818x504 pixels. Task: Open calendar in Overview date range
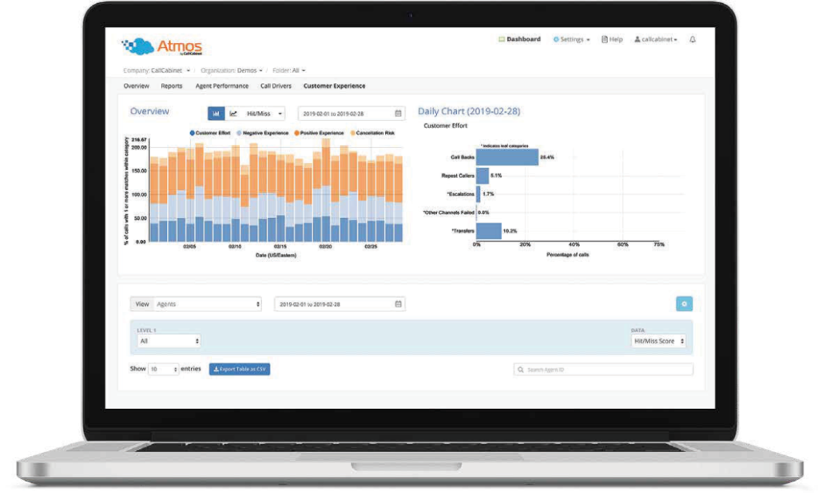point(398,113)
